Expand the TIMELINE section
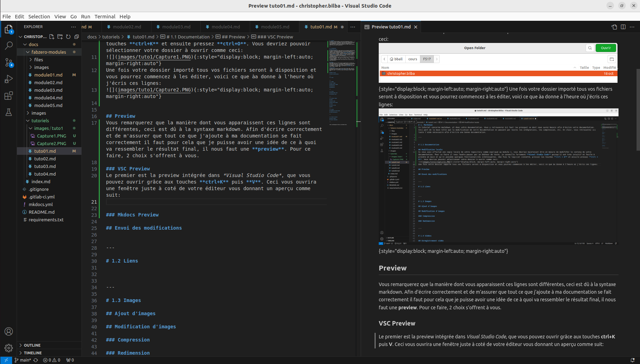Viewport: 640px width, 364px height. coord(49,353)
